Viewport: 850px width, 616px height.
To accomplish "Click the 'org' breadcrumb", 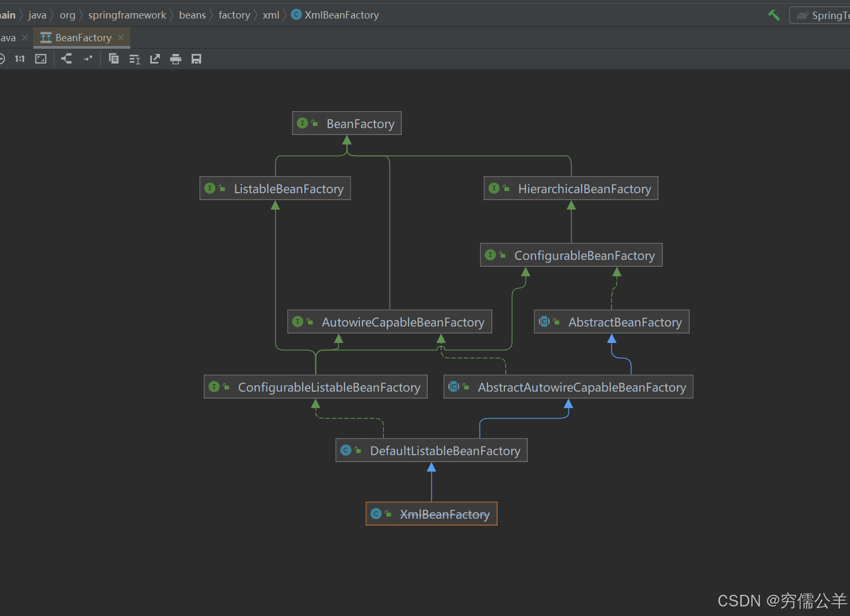I will [67, 15].
